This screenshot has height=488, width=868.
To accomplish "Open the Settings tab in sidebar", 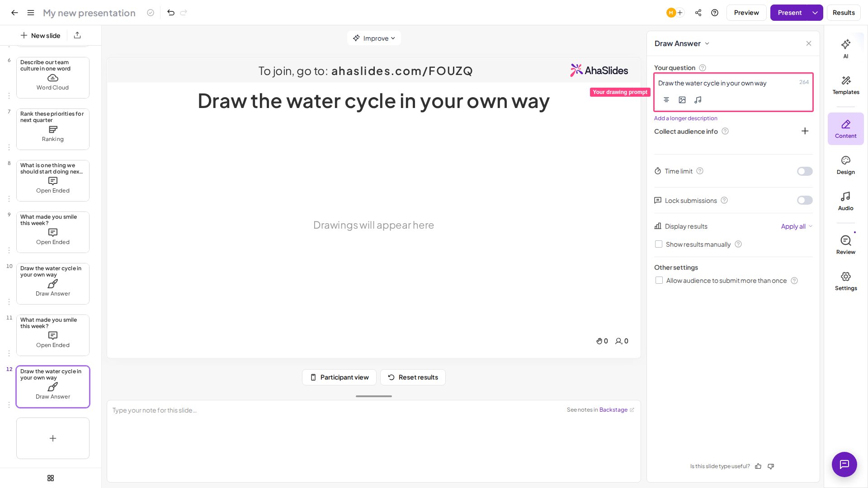I will 846,281.
